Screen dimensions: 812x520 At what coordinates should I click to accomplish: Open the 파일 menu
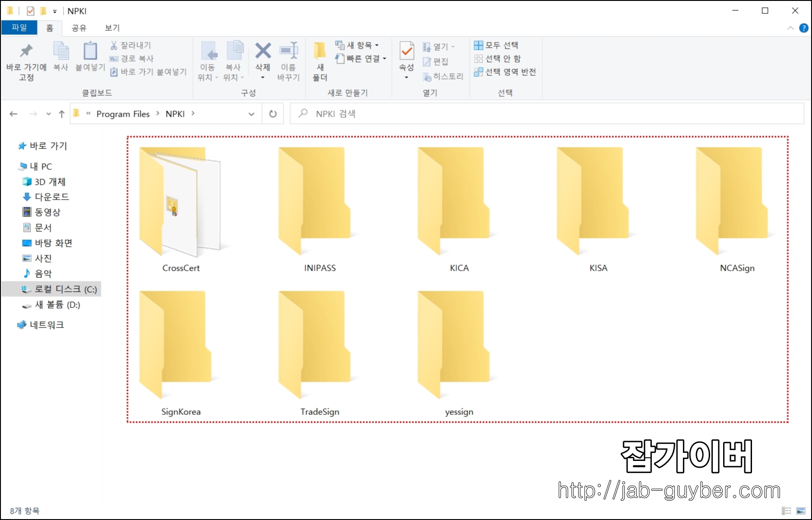18,28
